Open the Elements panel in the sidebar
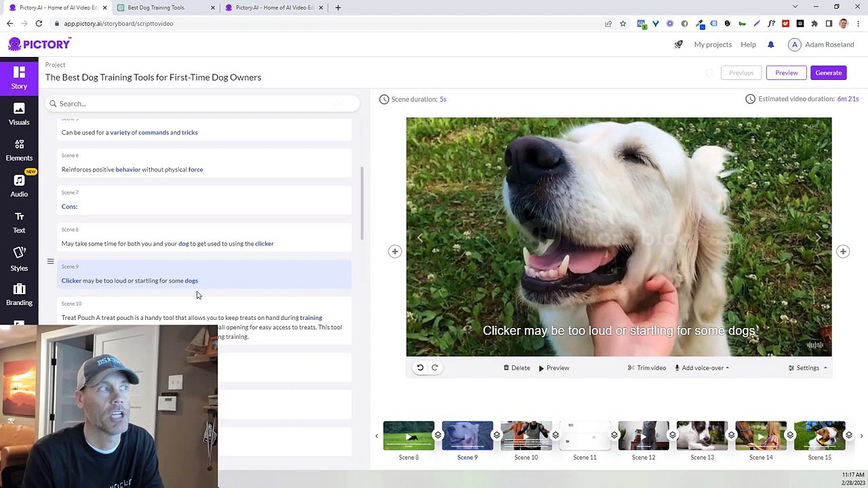 [19, 150]
